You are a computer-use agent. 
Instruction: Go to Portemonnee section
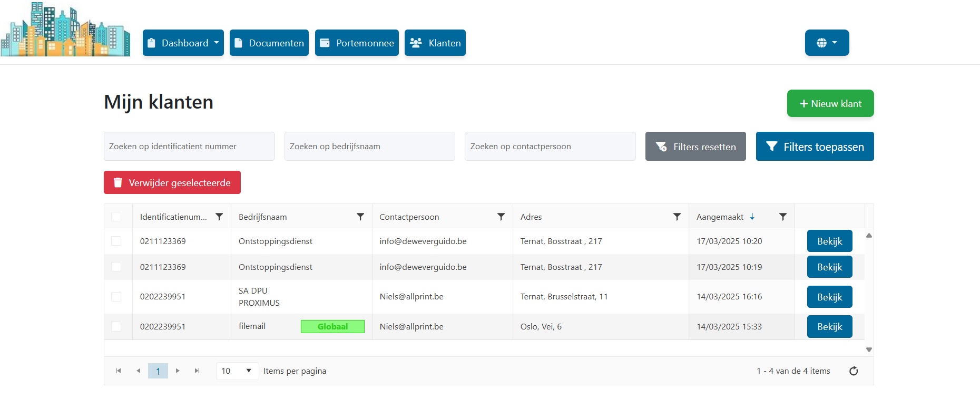[357, 43]
